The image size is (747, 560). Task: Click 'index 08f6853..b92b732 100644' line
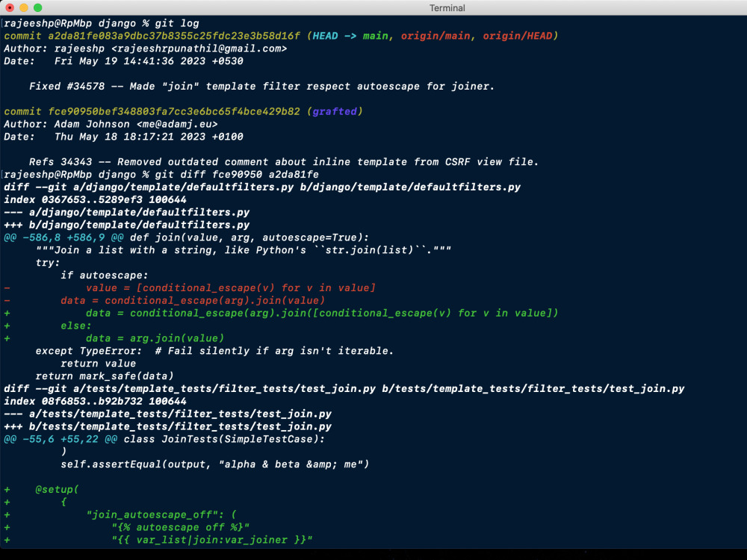(95, 402)
